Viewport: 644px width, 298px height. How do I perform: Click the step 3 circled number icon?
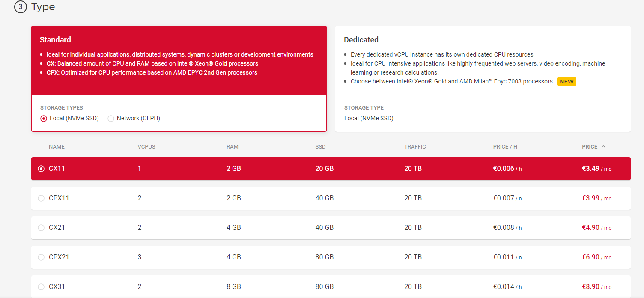click(20, 7)
